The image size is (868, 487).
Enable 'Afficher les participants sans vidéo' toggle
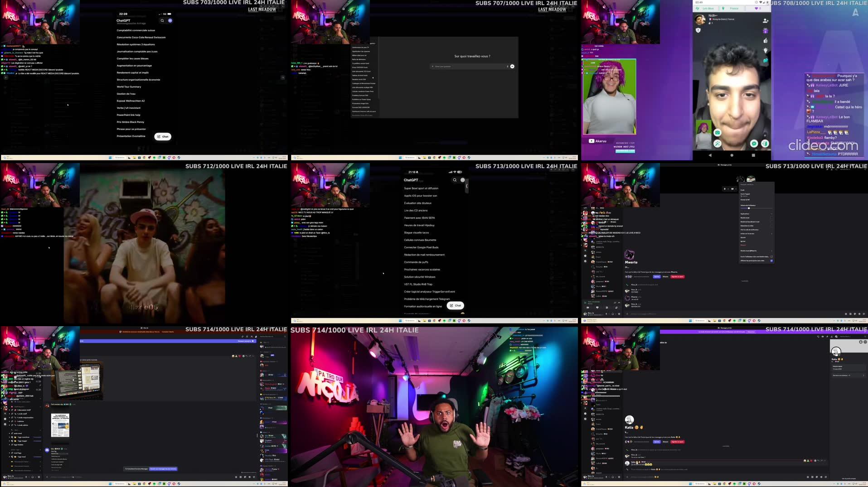point(771,260)
